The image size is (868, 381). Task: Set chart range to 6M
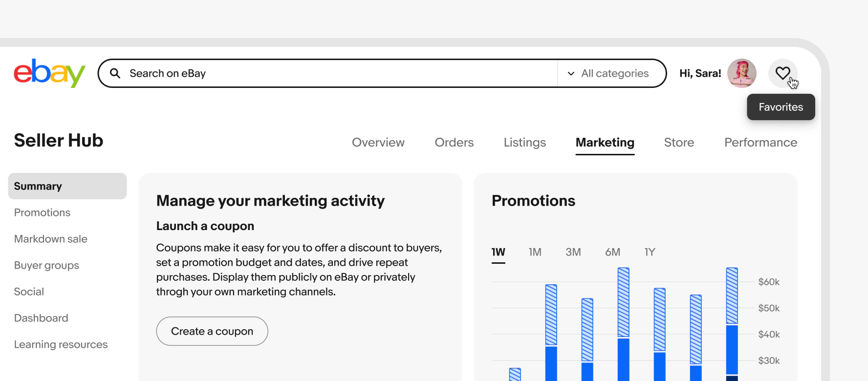(x=613, y=252)
